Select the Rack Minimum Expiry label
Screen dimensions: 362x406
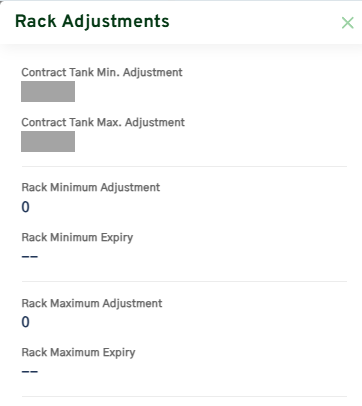77,238
